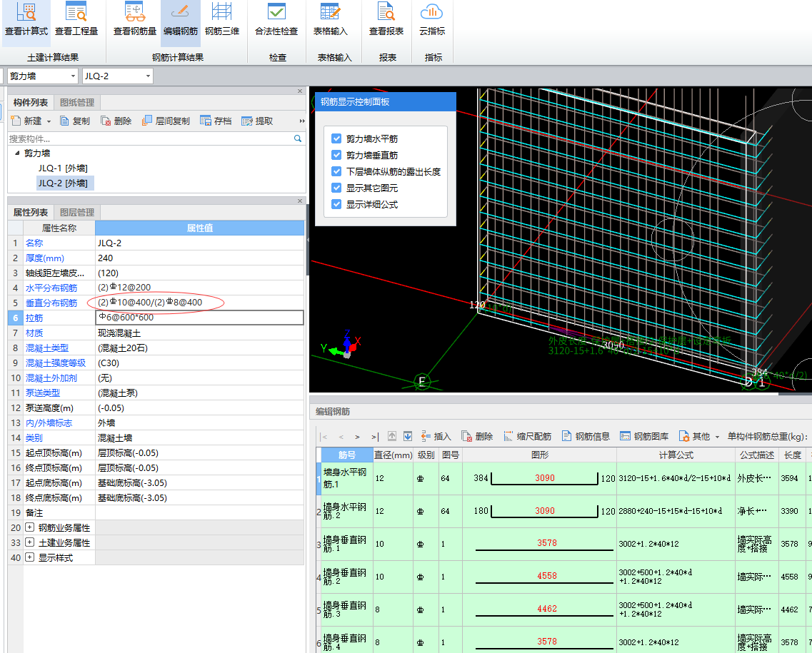Open 新建 dropdown arrow

click(49, 121)
